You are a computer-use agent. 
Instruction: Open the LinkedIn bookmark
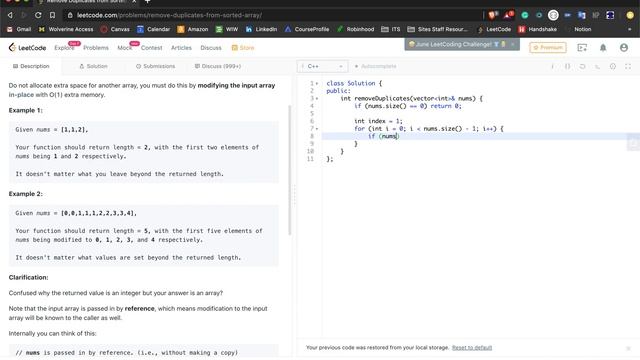pos(261,29)
